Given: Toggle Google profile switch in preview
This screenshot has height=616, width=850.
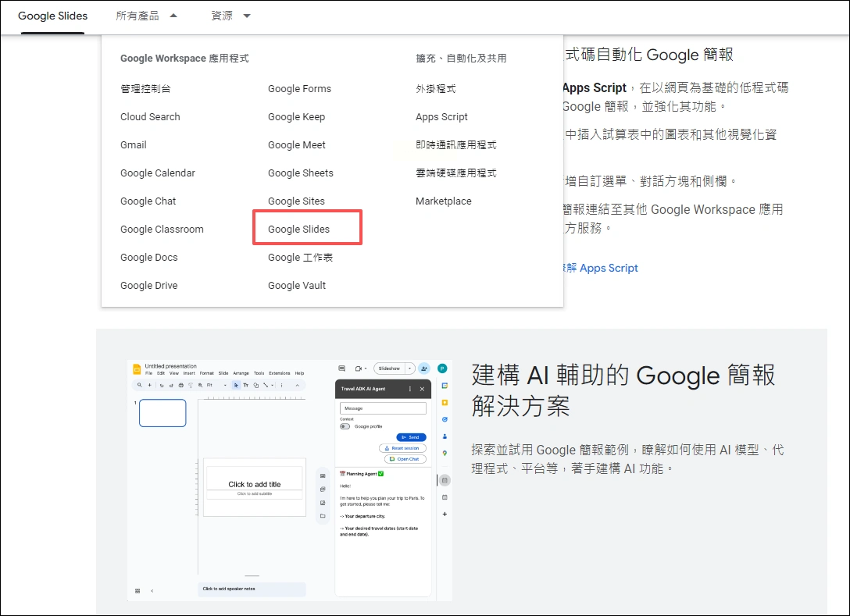Looking at the screenshot, I should pos(345,426).
